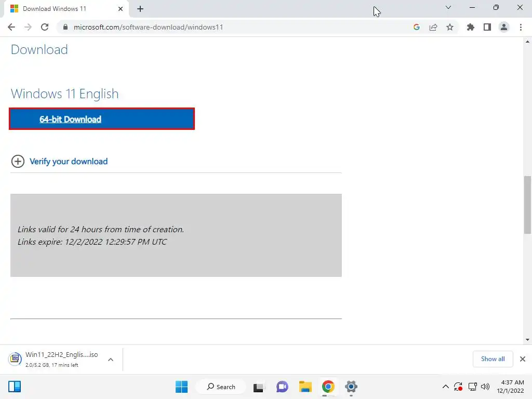Click the Chrome taskbar icon
532x399 pixels.
328,387
